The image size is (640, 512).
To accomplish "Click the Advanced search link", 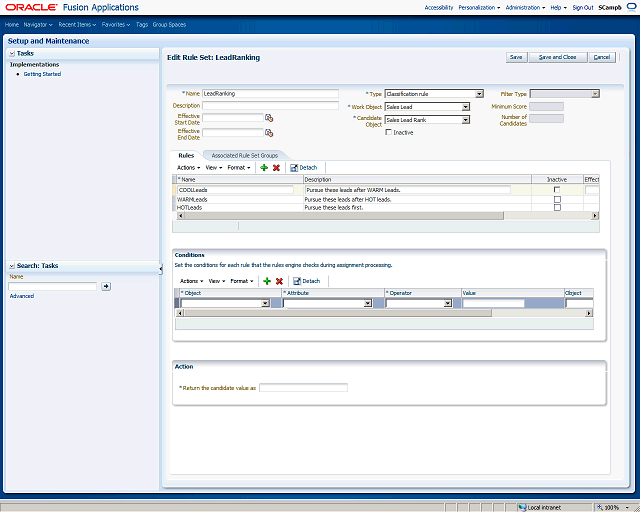I will (22, 296).
